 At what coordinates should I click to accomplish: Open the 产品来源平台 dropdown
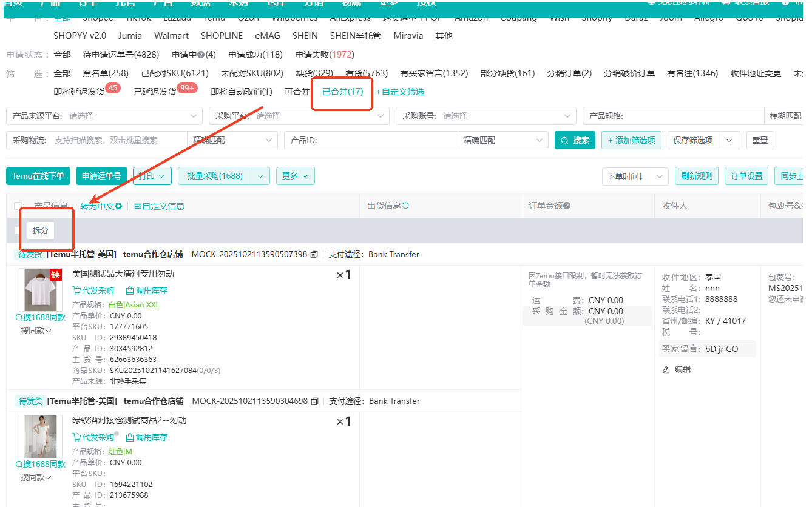click(x=104, y=116)
